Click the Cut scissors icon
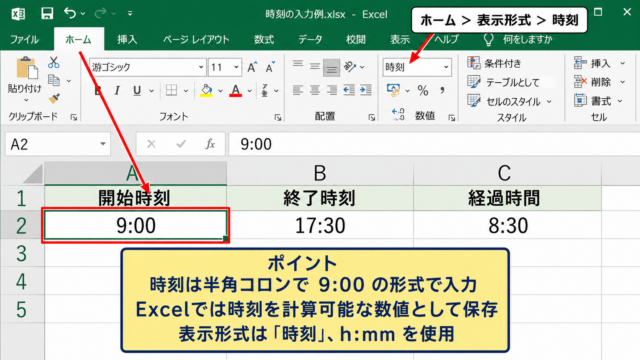640x360 pixels. [x=53, y=62]
